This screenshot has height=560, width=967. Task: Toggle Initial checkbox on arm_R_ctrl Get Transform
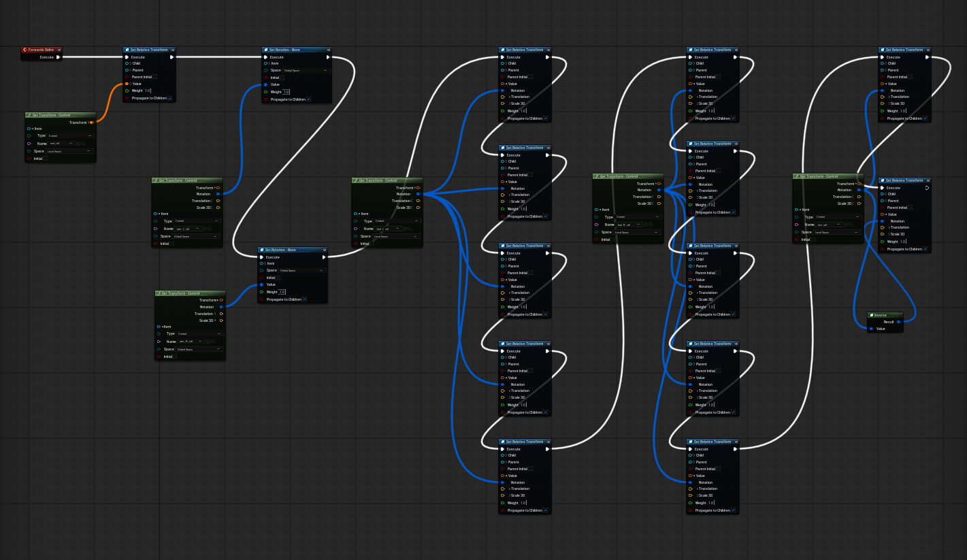[x=175, y=357]
